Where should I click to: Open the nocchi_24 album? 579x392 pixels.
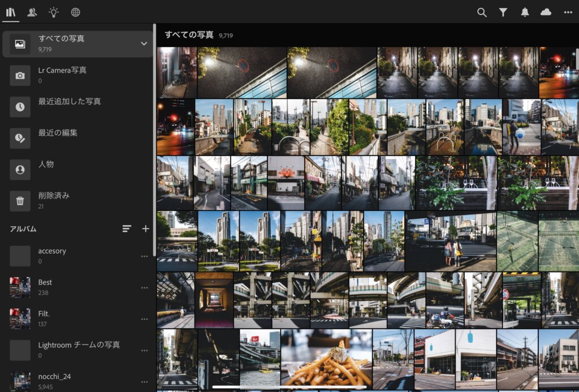77,381
